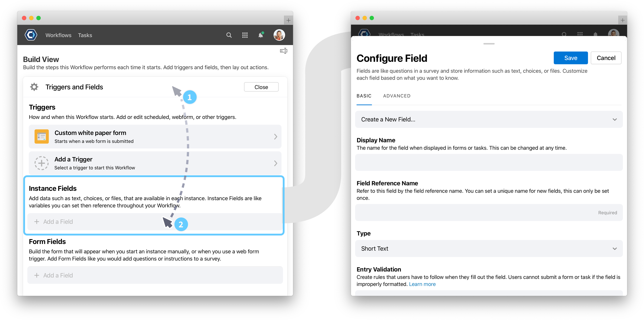Switch to the ADVANCED tab
Screen dimensions: 644x320
pos(396,96)
